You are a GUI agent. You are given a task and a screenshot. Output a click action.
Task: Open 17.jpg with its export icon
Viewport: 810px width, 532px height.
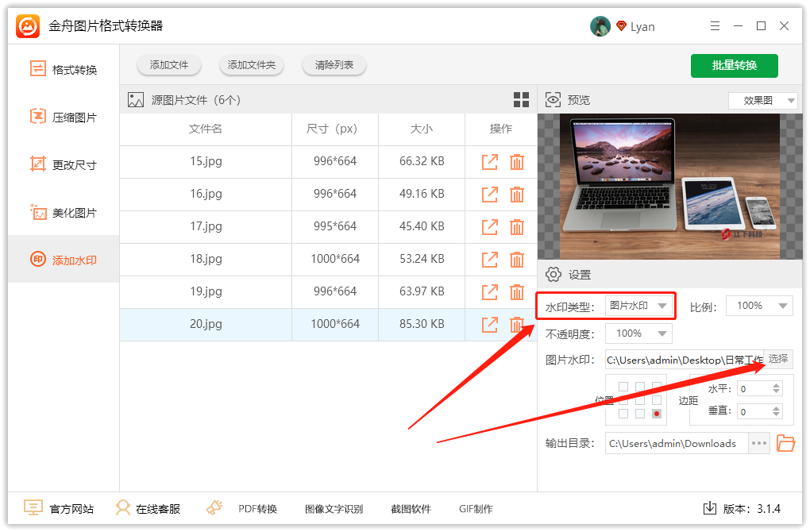tap(490, 226)
